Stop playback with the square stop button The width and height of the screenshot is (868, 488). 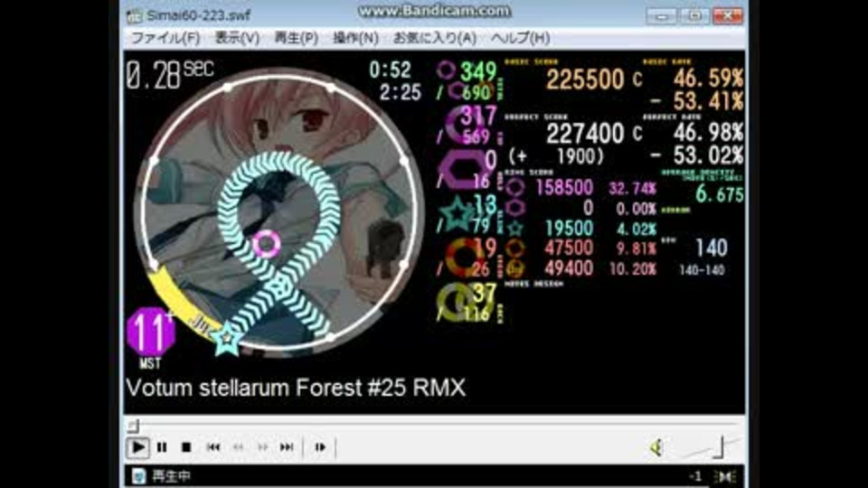(186, 447)
